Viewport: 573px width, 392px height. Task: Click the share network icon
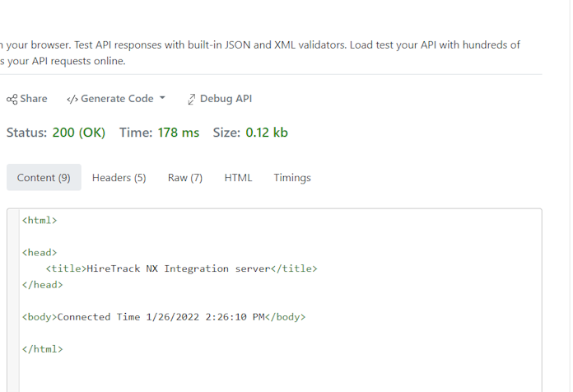tap(12, 99)
